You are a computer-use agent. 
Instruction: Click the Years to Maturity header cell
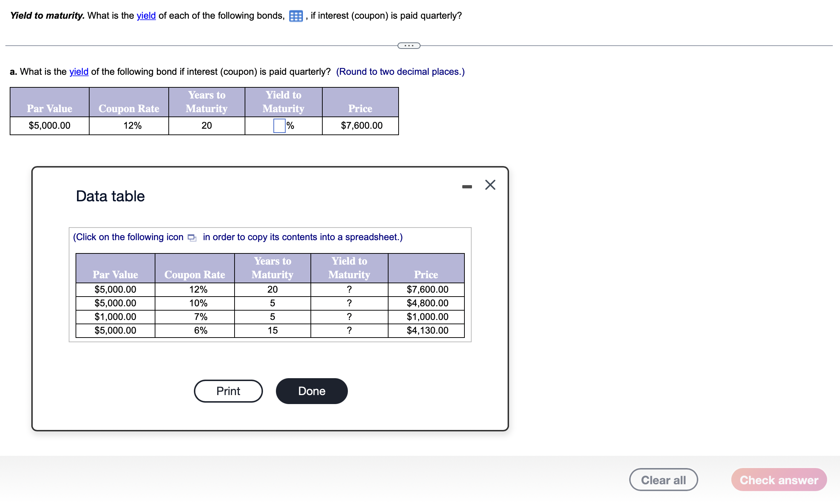(273, 267)
